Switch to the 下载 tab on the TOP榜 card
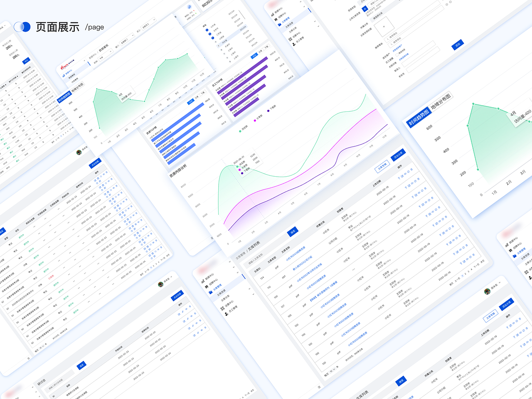Viewport: 532px width, 399px height. (202, 93)
